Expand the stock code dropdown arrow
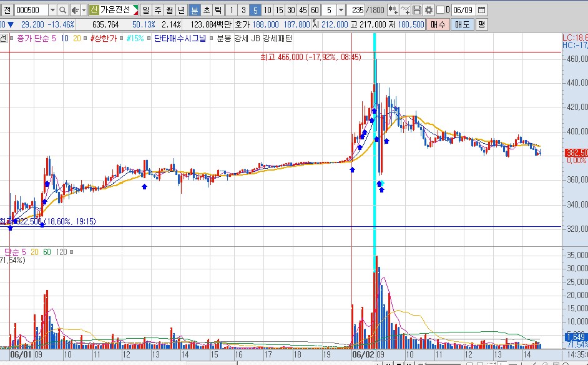The height and width of the screenshot is (365, 588). point(53,10)
